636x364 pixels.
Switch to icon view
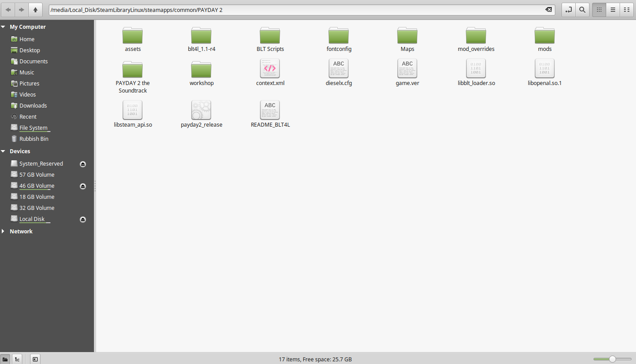[x=599, y=9]
